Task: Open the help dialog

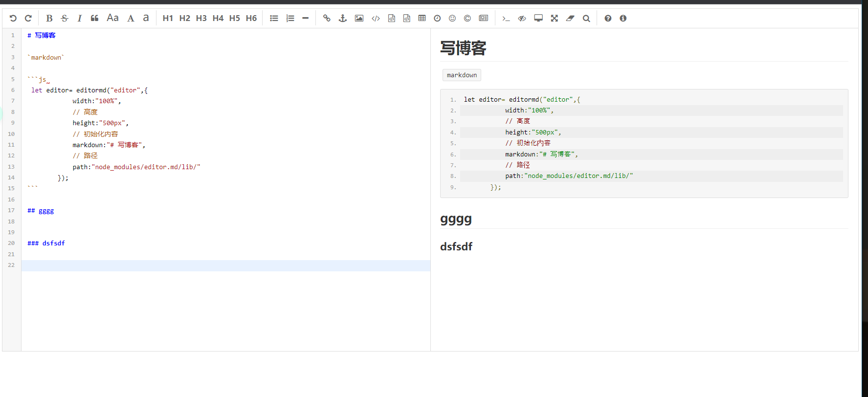Action: [x=608, y=18]
